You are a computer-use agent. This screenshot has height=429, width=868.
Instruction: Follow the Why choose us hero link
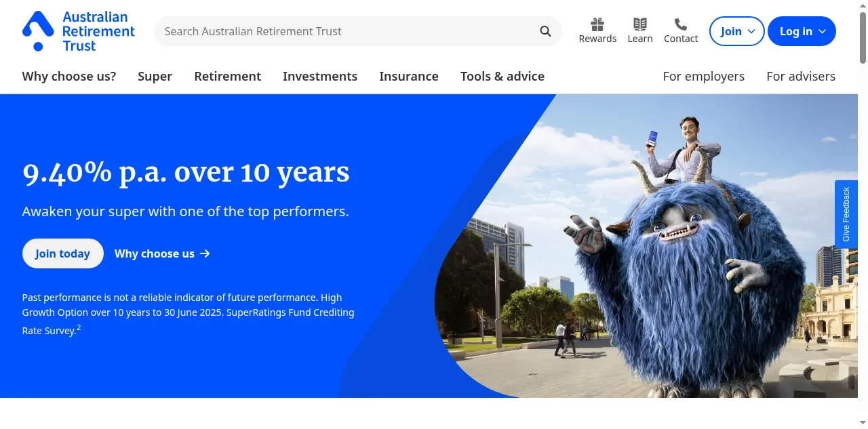162,253
